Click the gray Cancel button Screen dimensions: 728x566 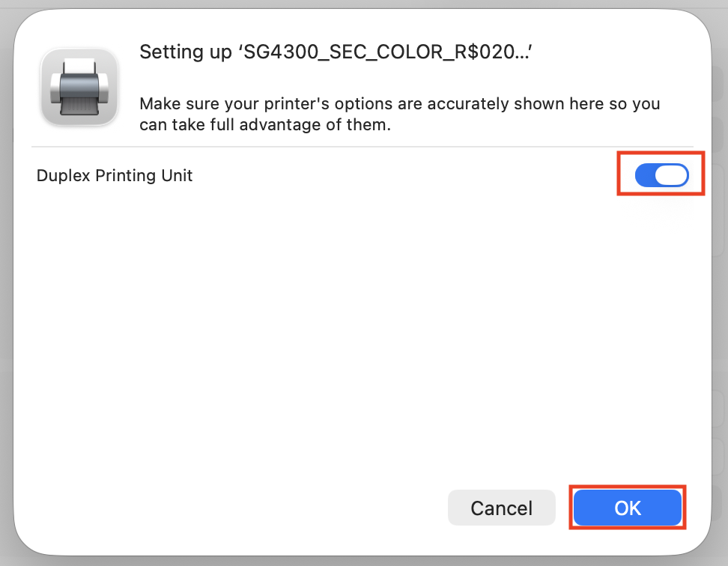tap(501, 508)
